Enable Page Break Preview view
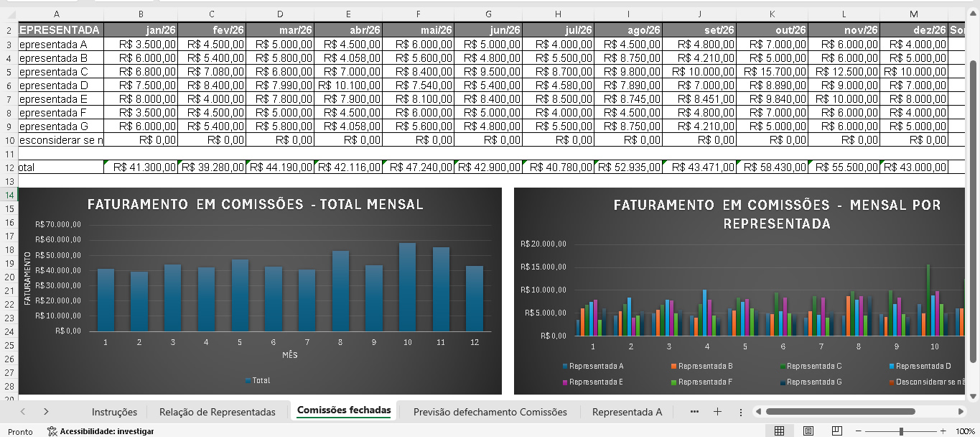The image size is (980, 437). coord(836,431)
